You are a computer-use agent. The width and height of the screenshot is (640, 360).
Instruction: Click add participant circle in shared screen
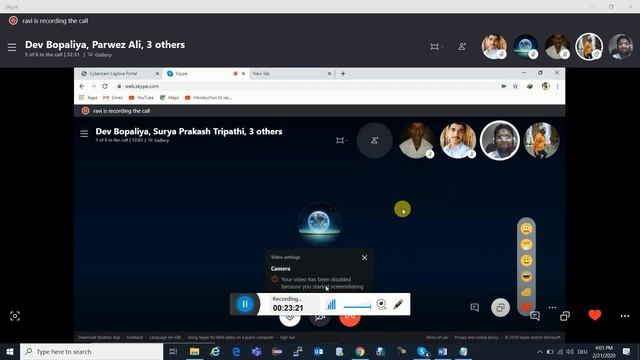coord(375,140)
